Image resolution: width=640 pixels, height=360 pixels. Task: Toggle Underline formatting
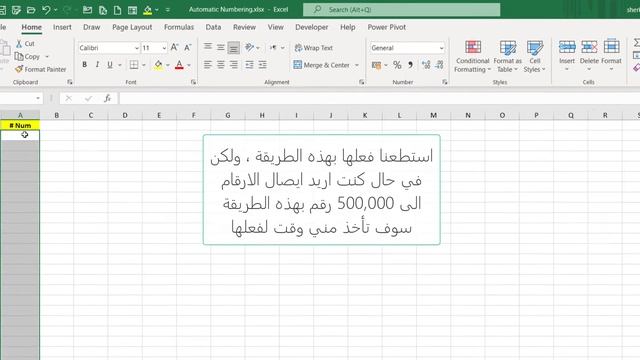109,64
